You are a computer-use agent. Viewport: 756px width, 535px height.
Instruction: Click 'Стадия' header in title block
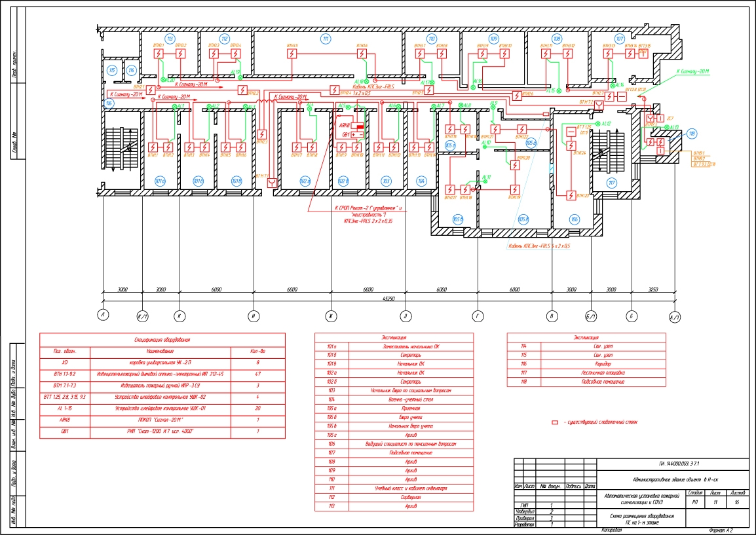pos(696,493)
